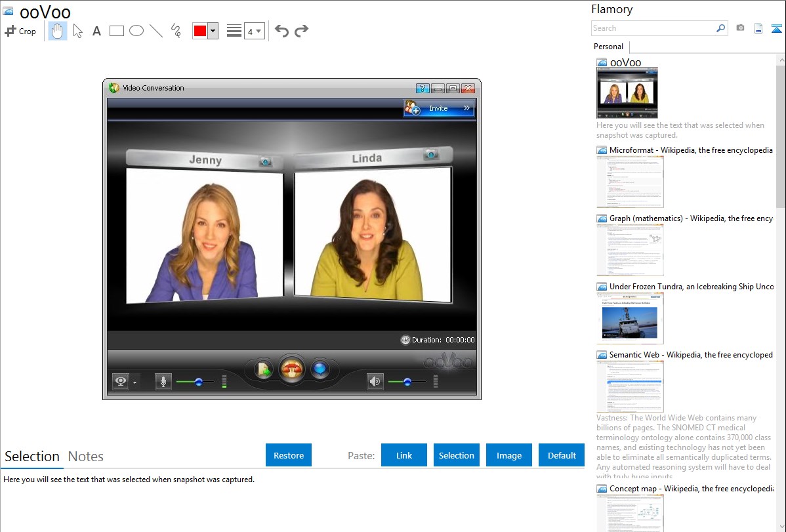Click the blue collapse panel icon

(x=776, y=28)
